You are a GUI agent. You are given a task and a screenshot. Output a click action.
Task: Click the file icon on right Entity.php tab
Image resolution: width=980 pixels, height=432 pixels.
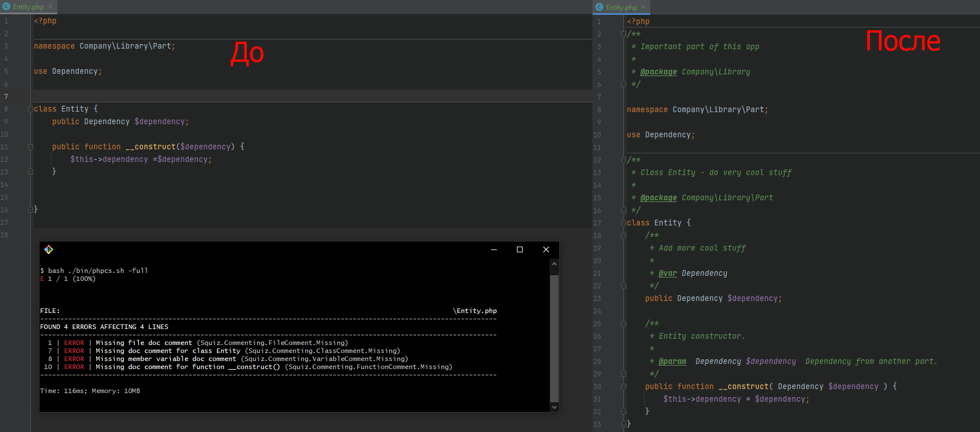tap(599, 7)
